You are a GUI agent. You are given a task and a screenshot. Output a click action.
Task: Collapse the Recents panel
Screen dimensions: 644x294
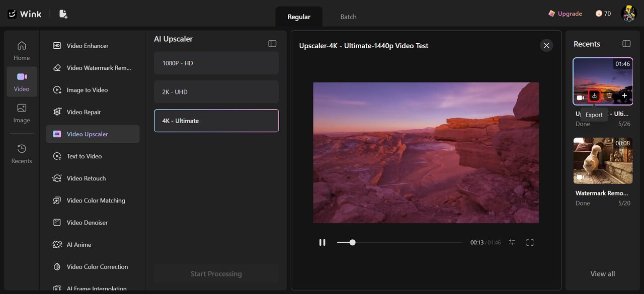coord(626,44)
